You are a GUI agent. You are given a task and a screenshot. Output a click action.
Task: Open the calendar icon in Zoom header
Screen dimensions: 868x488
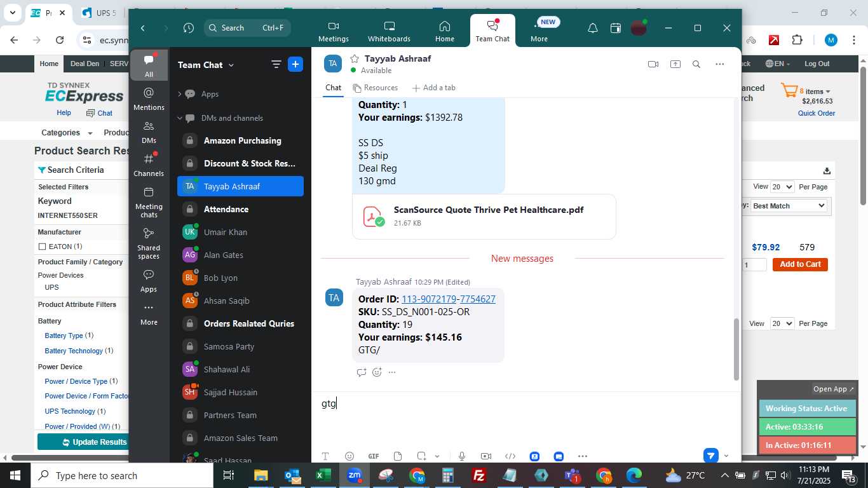[x=615, y=28]
